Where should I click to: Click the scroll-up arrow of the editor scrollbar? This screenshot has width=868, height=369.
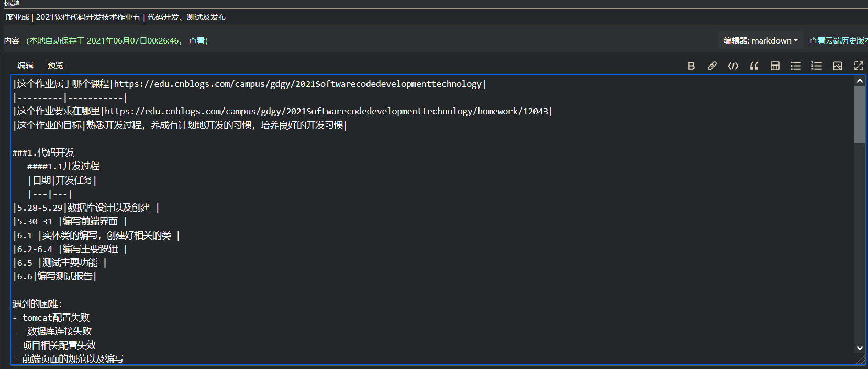click(x=860, y=81)
